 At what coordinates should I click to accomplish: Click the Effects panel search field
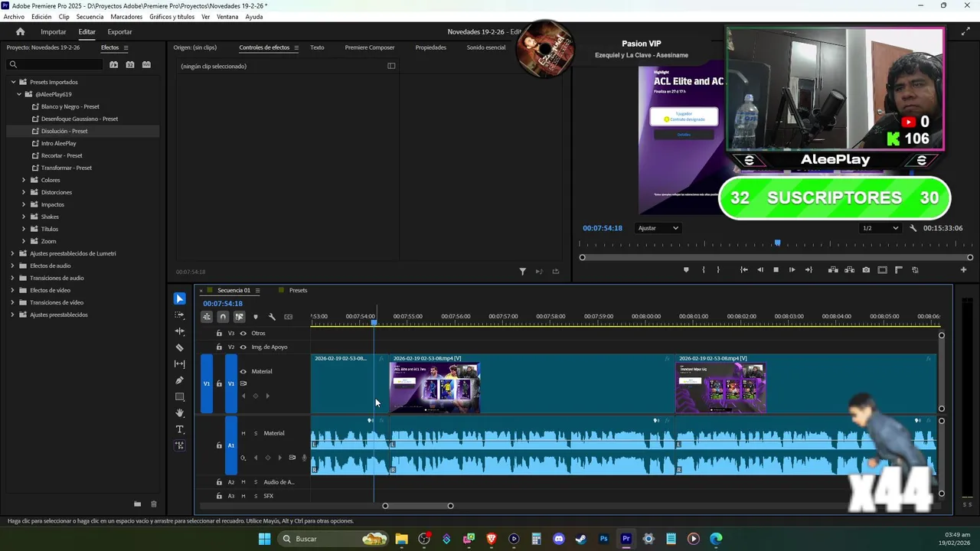click(x=54, y=64)
